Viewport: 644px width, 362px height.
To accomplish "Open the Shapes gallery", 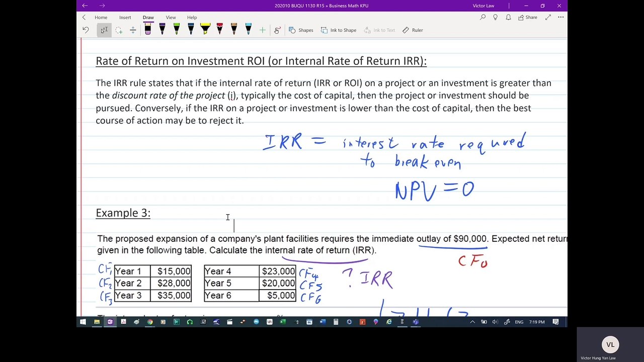I will click(301, 30).
